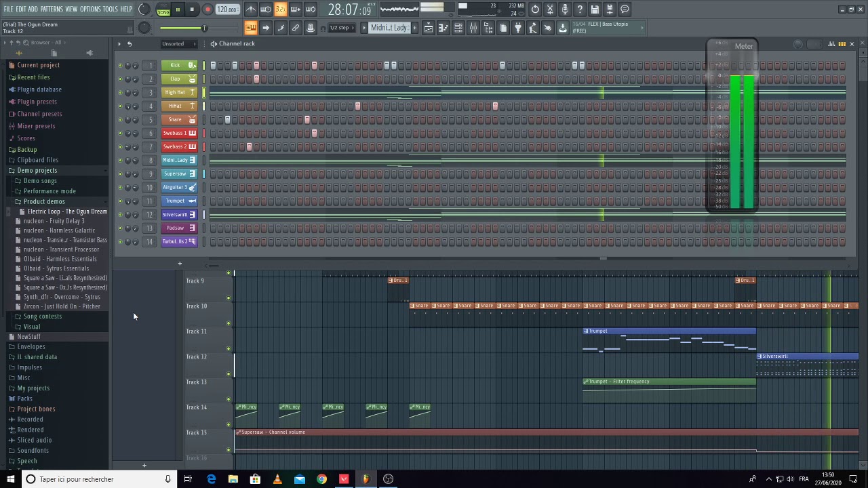
Task: Mute the Padsaw channel green light
Action: (x=121, y=228)
